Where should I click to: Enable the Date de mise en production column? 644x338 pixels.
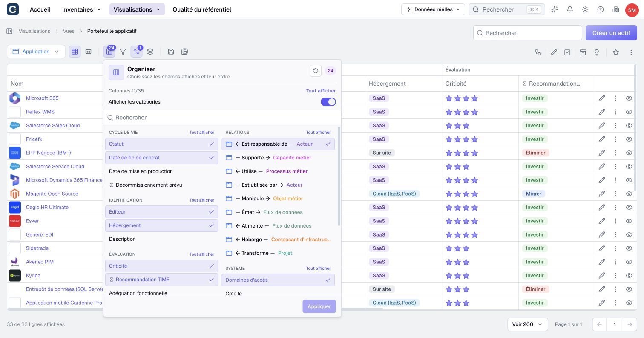162,171
